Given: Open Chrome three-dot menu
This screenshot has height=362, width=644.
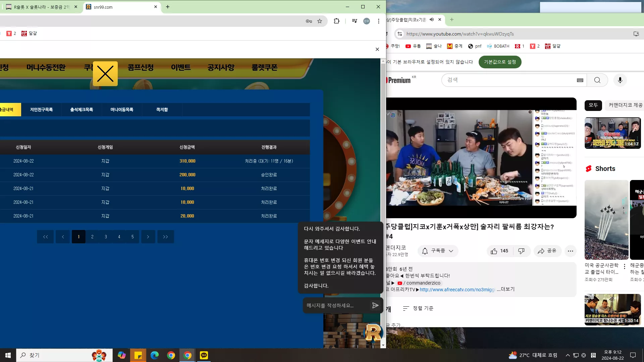Looking at the screenshot, I should tap(379, 21).
